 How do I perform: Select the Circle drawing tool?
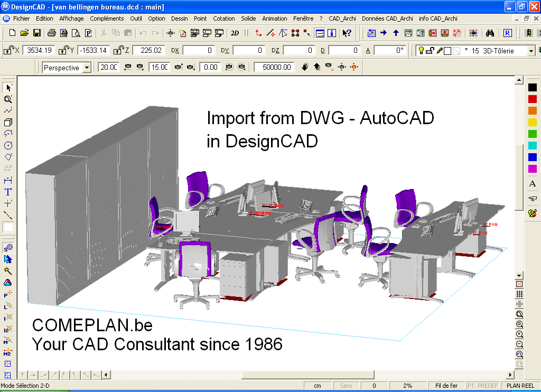8,145
